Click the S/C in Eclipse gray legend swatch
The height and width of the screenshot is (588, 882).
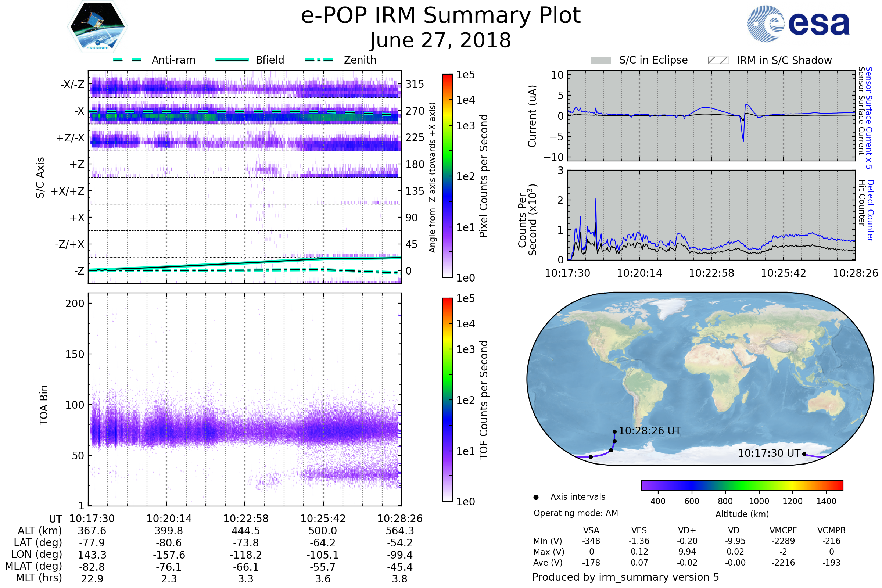[601, 60]
